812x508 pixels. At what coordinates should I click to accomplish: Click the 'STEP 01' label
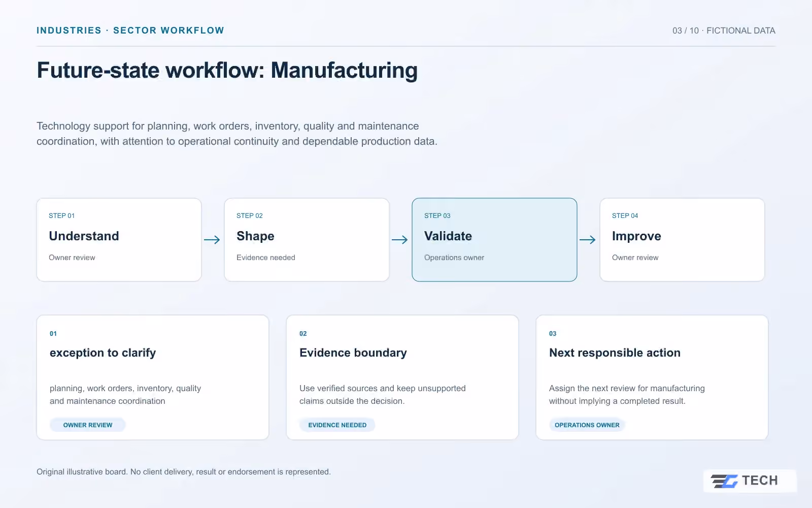[62, 216]
